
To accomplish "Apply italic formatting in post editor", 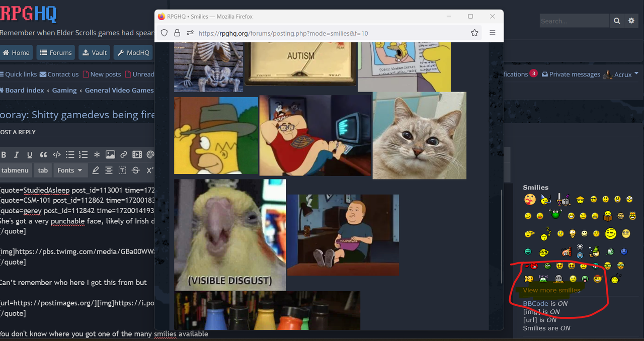I will [x=17, y=155].
